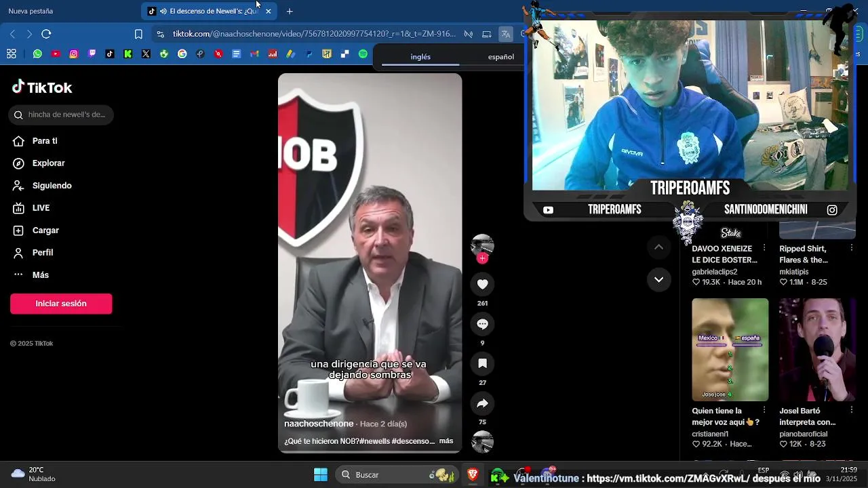Open the Kick bookmark
This screenshot has height=488, width=868.
[128, 54]
